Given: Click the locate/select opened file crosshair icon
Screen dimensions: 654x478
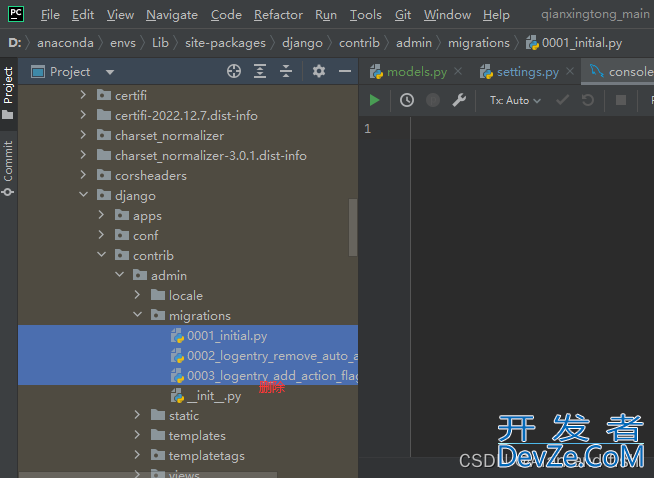Looking at the screenshot, I should pyautogui.click(x=234, y=71).
